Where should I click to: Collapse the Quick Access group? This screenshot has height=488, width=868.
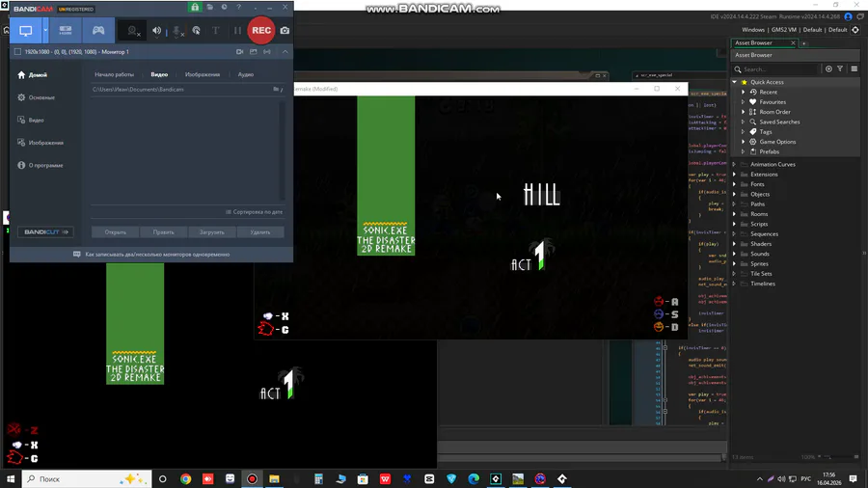click(735, 82)
